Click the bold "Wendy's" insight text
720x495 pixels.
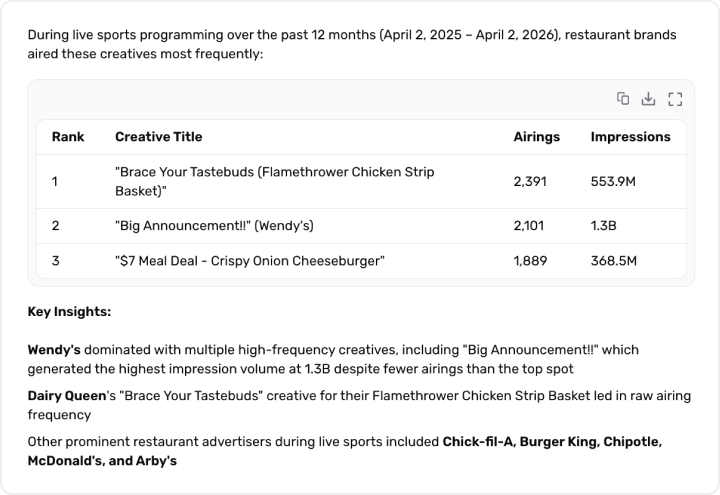click(55, 350)
